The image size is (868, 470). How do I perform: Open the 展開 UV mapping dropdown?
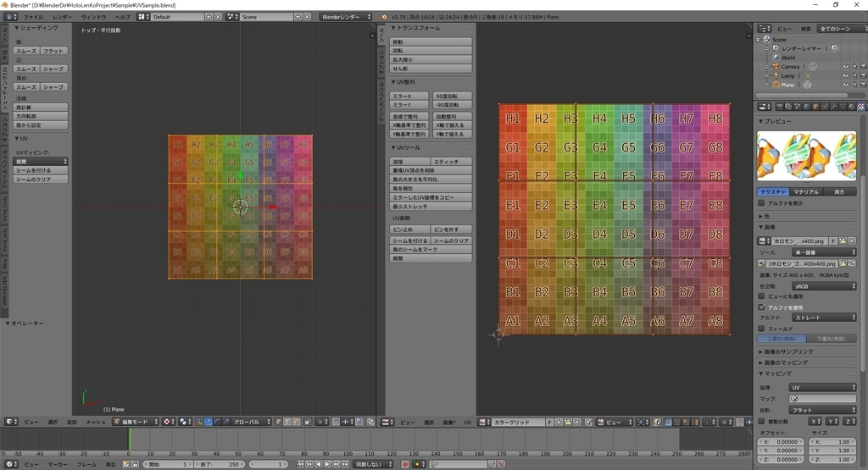coord(41,162)
